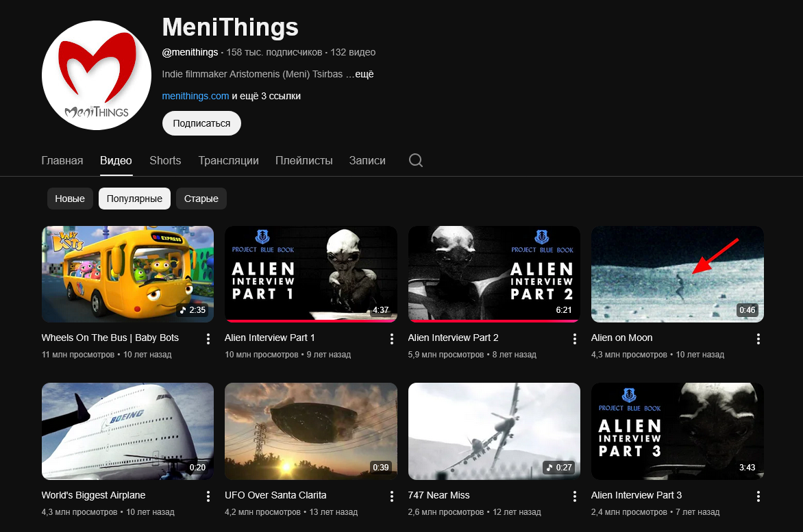Show more links via и ещё 3 ссылки
The width and height of the screenshot is (803, 532).
coord(267,96)
